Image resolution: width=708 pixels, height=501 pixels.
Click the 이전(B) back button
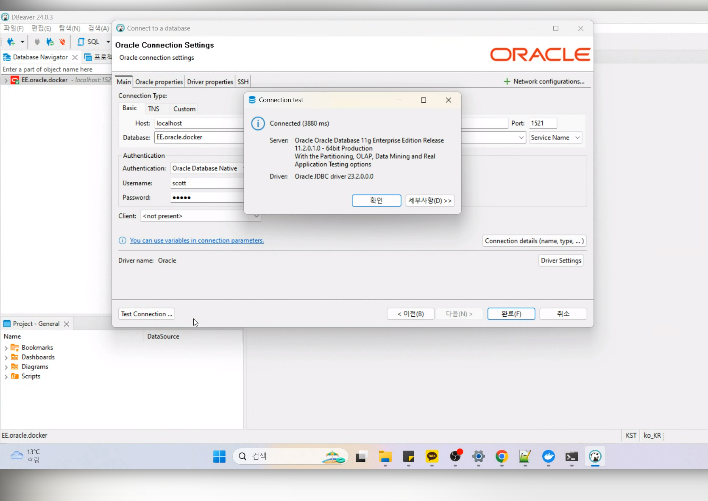(x=411, y=314)
